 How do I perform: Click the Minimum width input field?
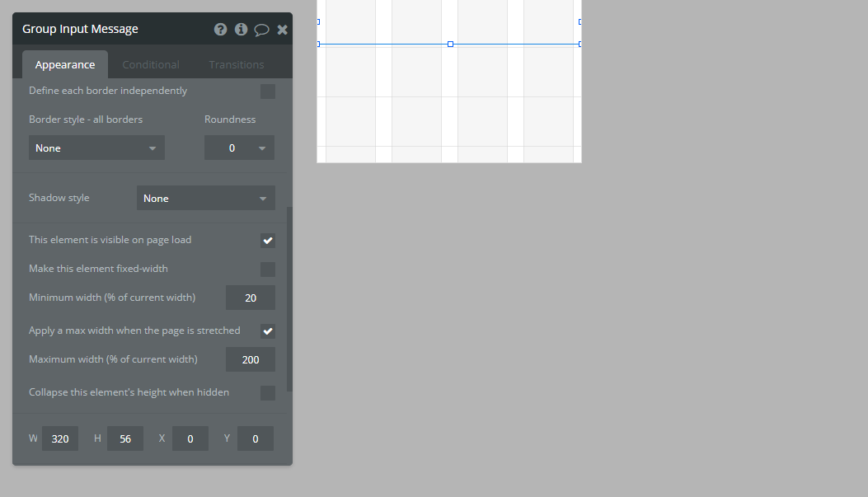coord(251,298)
